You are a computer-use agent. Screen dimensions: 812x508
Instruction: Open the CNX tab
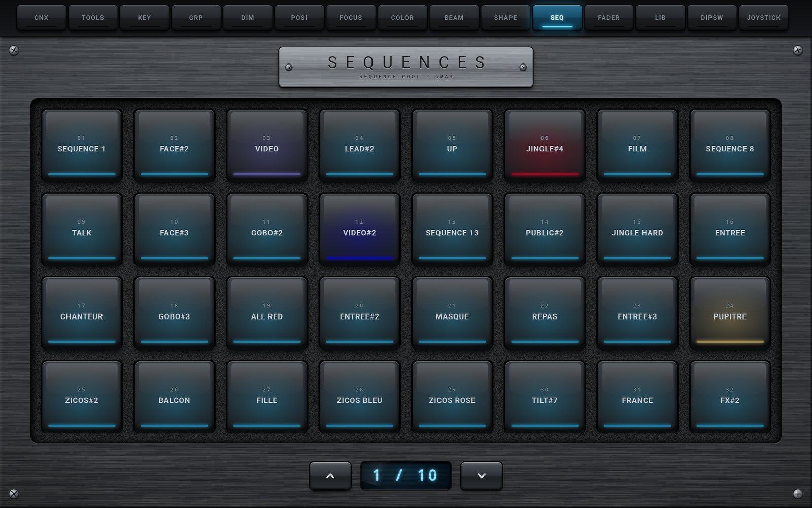41,18
